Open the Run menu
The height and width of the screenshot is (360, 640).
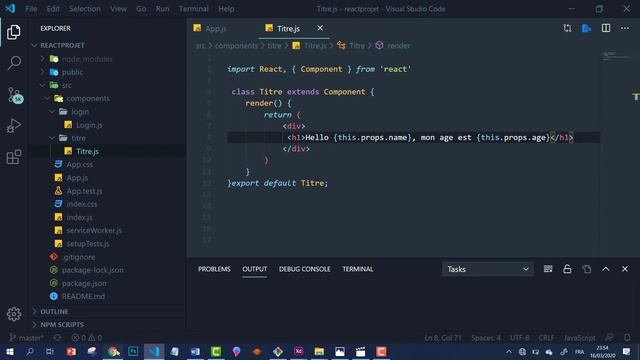162,9
